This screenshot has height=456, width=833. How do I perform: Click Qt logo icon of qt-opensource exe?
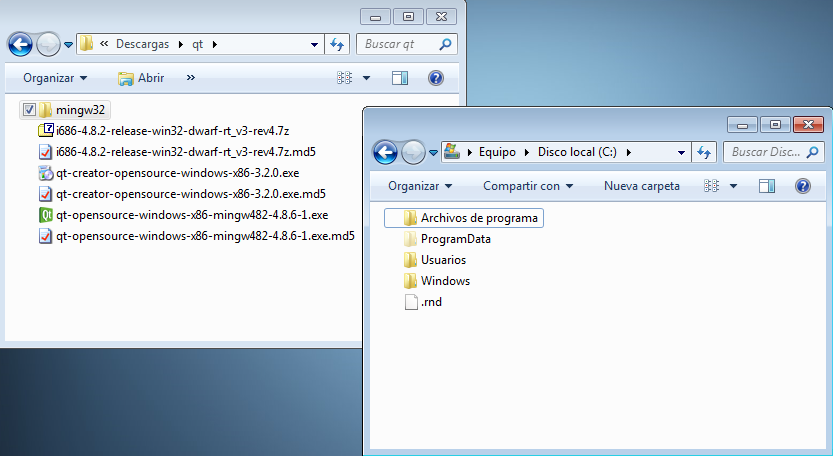(x=46, y=215)
